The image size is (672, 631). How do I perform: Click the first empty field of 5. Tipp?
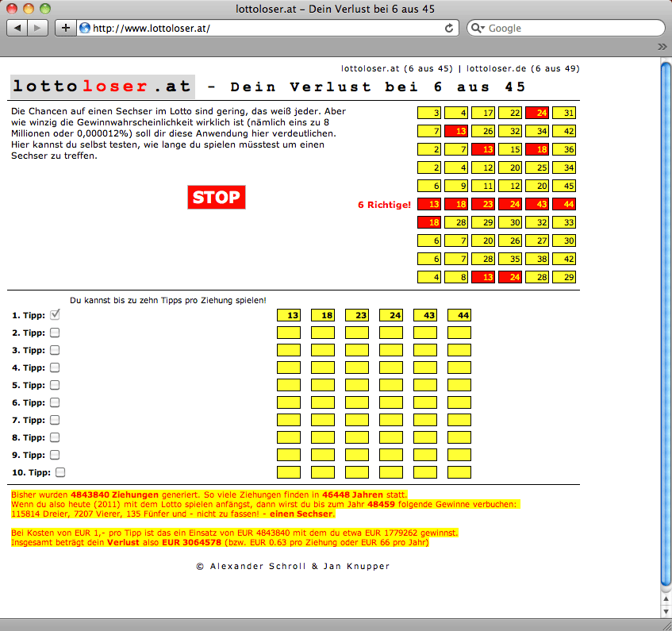289,385
